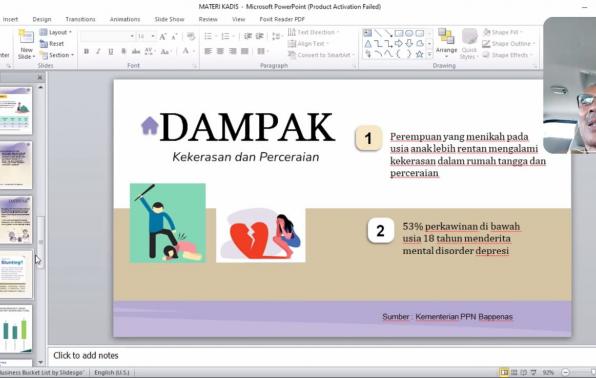
Task: Select the Isosceles Triangle shape
Action: (368, 44)
